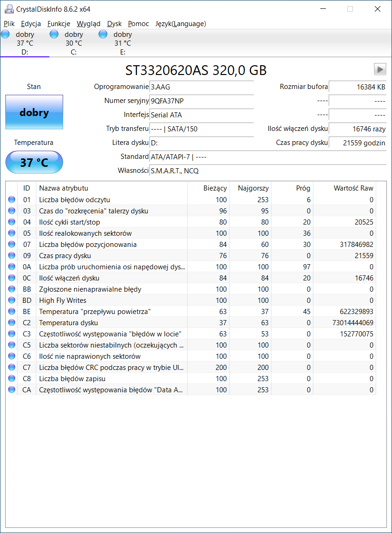This screenshot has width=392, height=533.
Task: Select disk D: status orb icon
Action: point(6,34)
